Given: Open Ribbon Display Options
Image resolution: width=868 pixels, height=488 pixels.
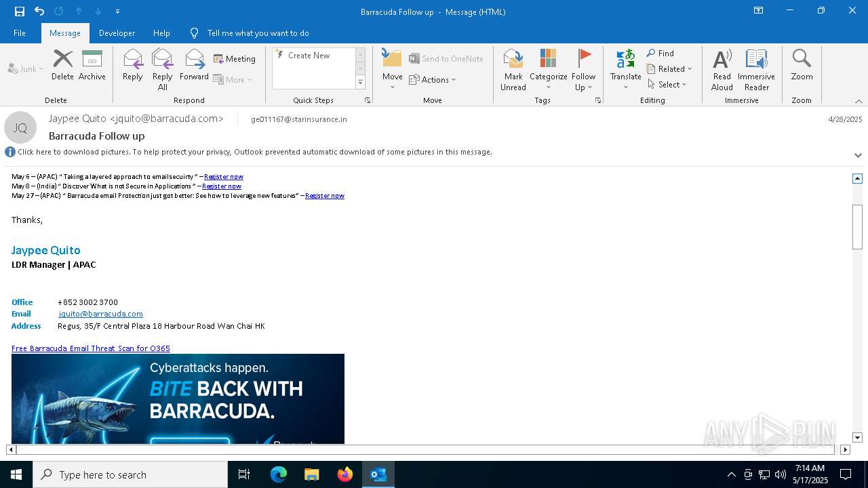Looking at the screenshot, I should pyautogui.click(x=759, y=11).
